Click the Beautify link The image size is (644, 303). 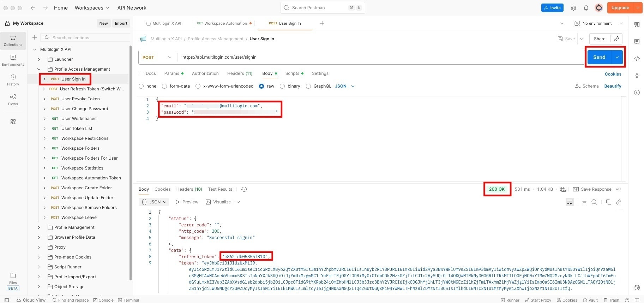(x=613, y=86)
